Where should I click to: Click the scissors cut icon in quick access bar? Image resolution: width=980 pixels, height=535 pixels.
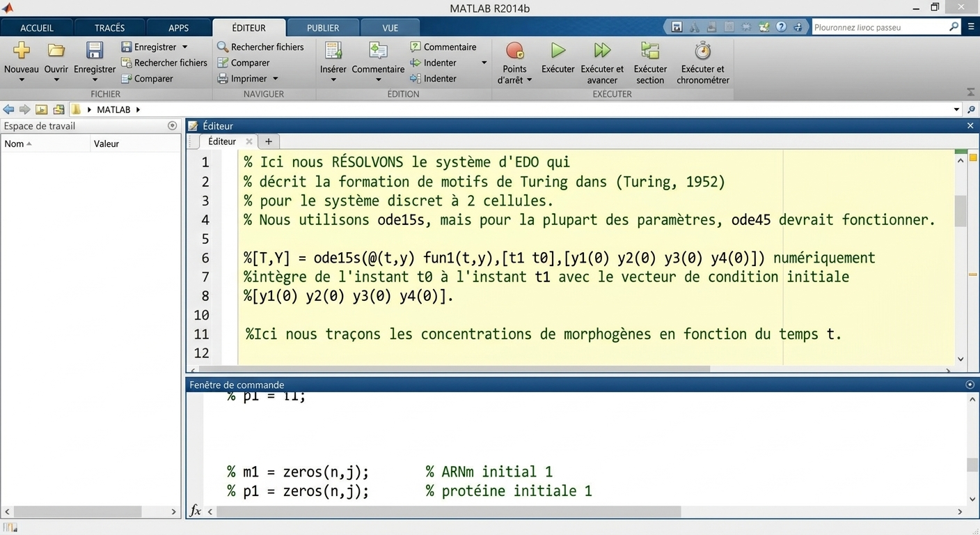click(x=694, y=27)
